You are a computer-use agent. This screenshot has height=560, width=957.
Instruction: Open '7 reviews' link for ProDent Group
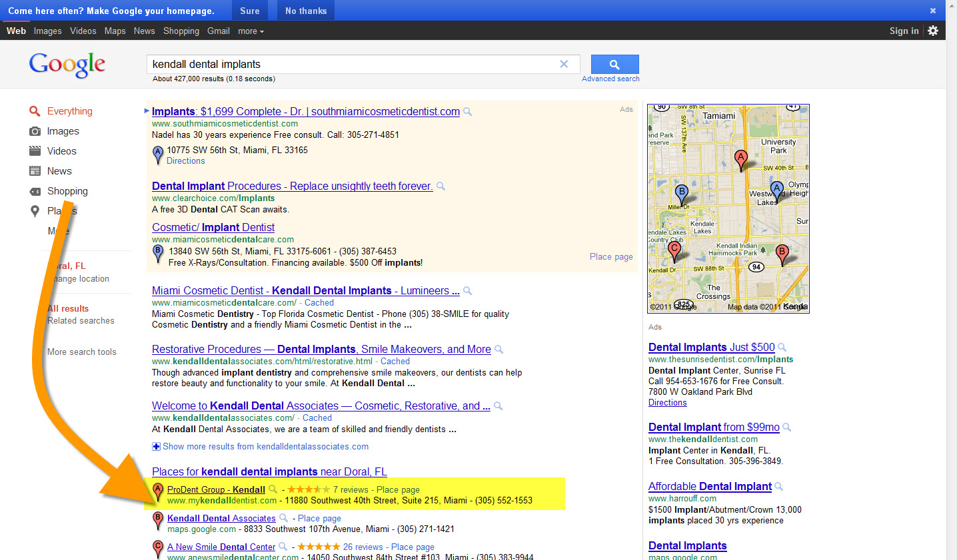point(351,489)
